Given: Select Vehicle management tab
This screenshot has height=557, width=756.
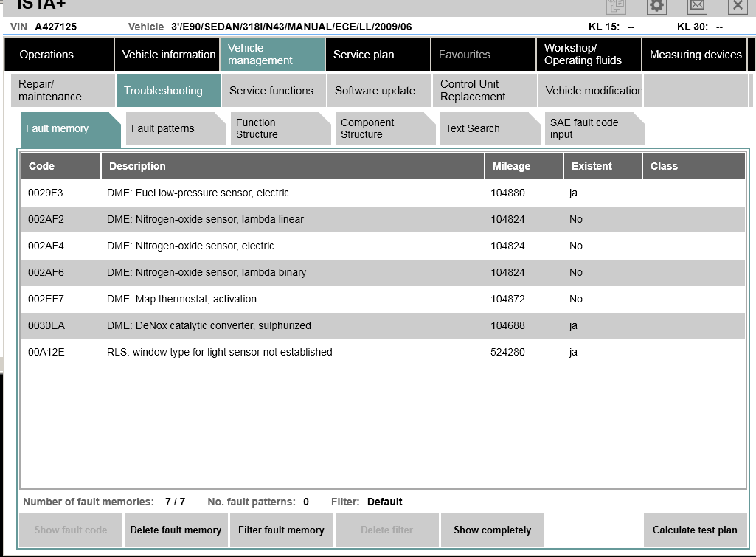Looking at the screenshot, I should point(273,55).
